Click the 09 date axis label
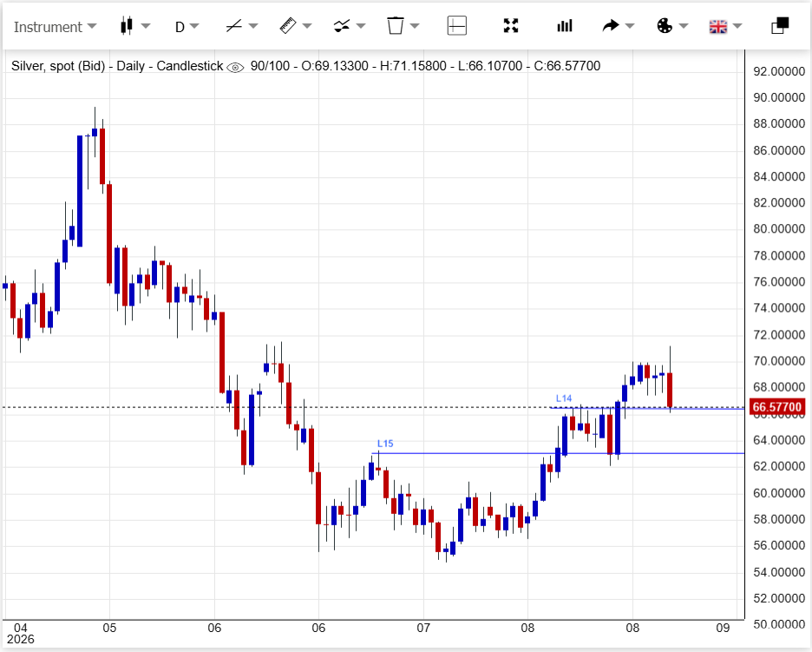Screen dimensions: 812x652 click(x=723, y=629)
